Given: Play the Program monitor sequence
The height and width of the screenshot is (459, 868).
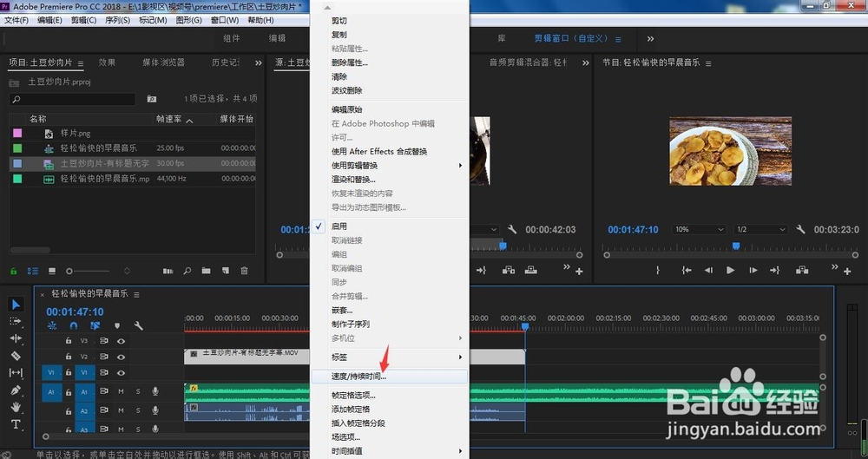Looking at the screenshot, I should [730, 270].
